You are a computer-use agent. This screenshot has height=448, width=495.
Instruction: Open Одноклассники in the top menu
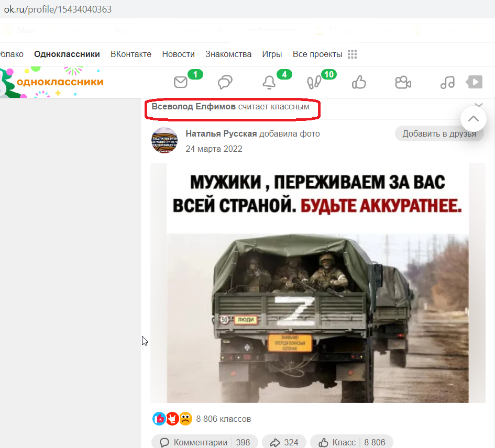(67, 54)
